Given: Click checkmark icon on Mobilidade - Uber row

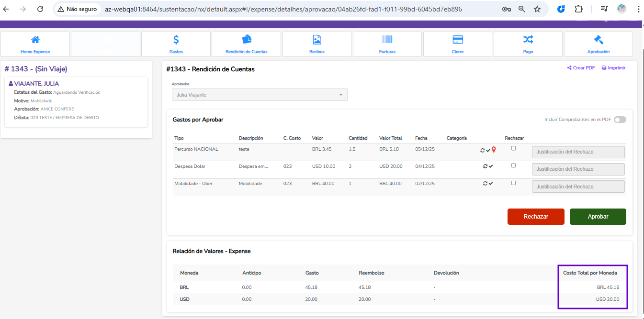Looking at the screenshot, I should pyautogui.click(x=491, y=183).
